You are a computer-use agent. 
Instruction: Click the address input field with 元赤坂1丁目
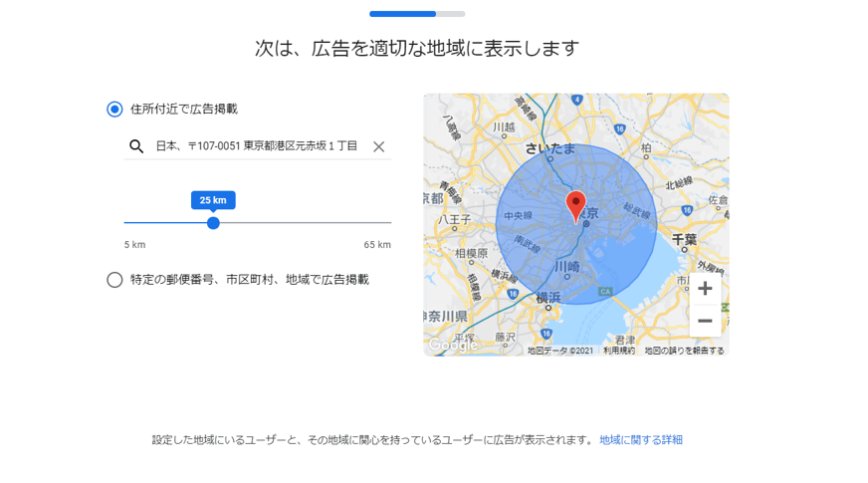click(257, 146)
